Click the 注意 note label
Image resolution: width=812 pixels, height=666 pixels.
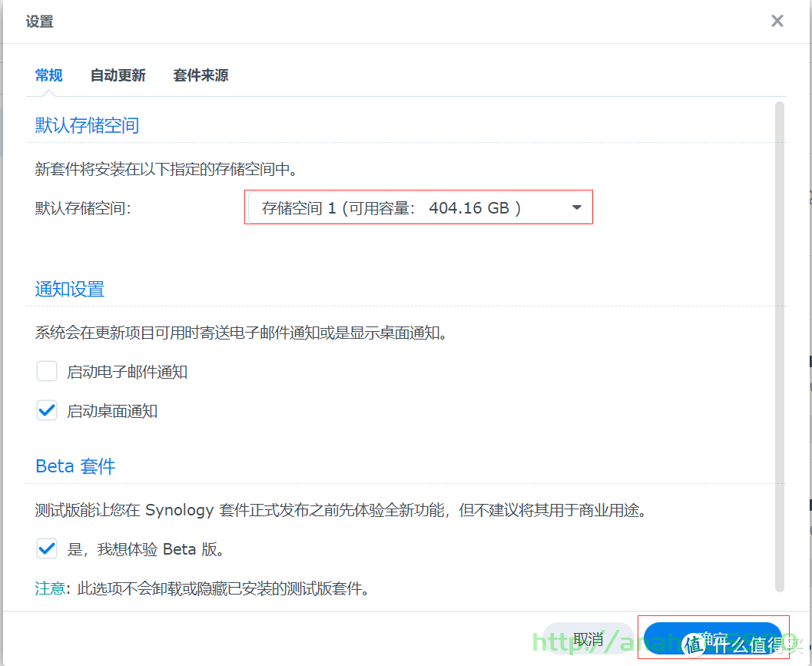(x=50, y=588)
